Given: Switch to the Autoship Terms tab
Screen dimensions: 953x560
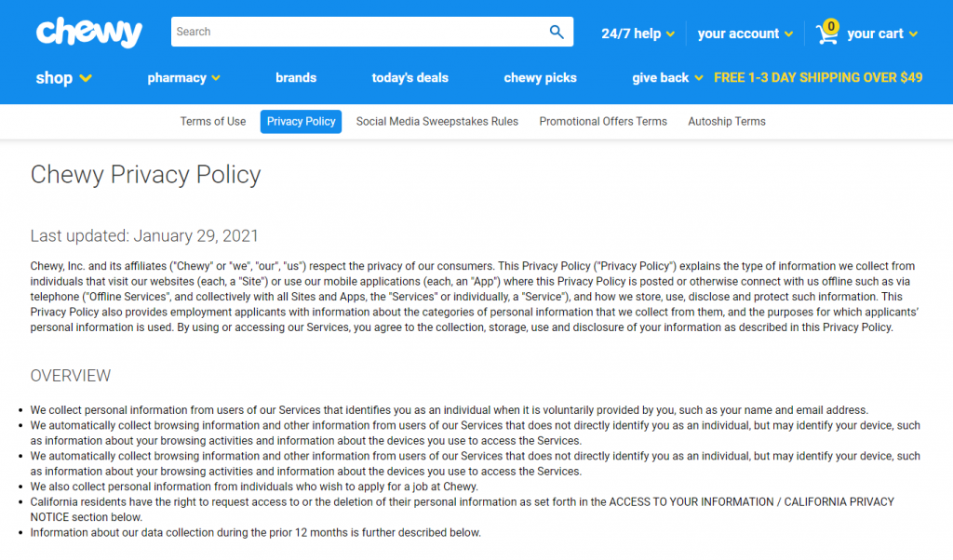Looking at the screenshot, I should click(x=726, y=122).
